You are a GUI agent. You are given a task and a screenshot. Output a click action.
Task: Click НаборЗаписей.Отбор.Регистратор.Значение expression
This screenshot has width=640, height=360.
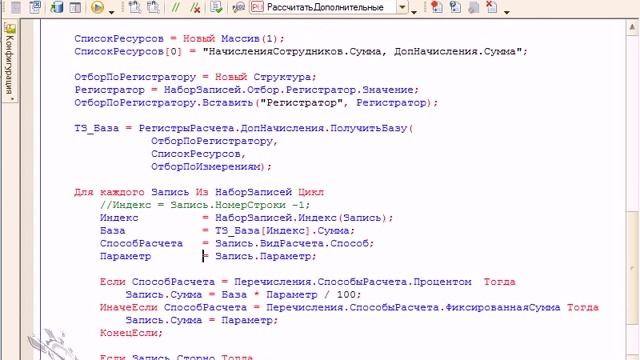pos(289,90)
